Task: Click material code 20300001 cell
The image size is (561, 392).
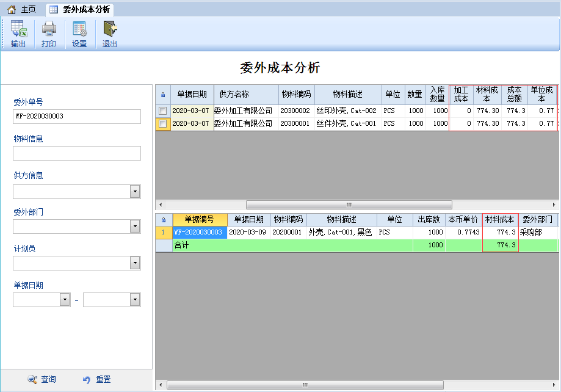Action: (297, 124)
